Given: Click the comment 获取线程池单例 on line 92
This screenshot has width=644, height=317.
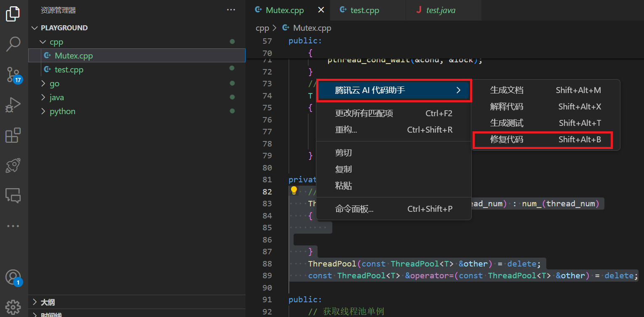Looking at the screenshot, I should [353, 312].
